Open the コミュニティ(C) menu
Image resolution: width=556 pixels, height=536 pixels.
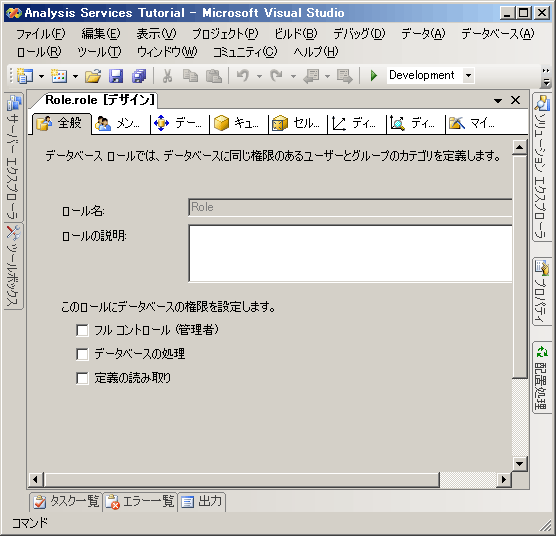245,52
